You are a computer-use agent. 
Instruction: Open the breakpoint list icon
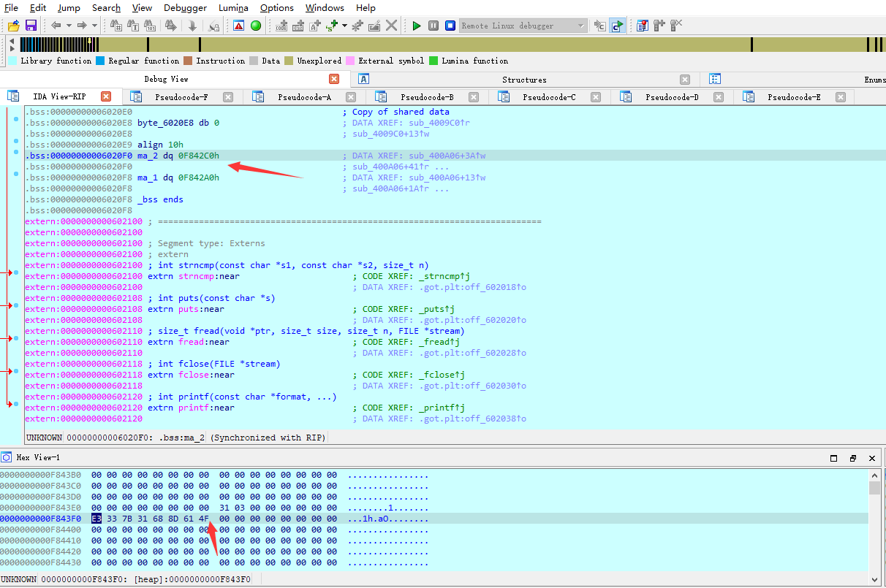click(643, 26)
